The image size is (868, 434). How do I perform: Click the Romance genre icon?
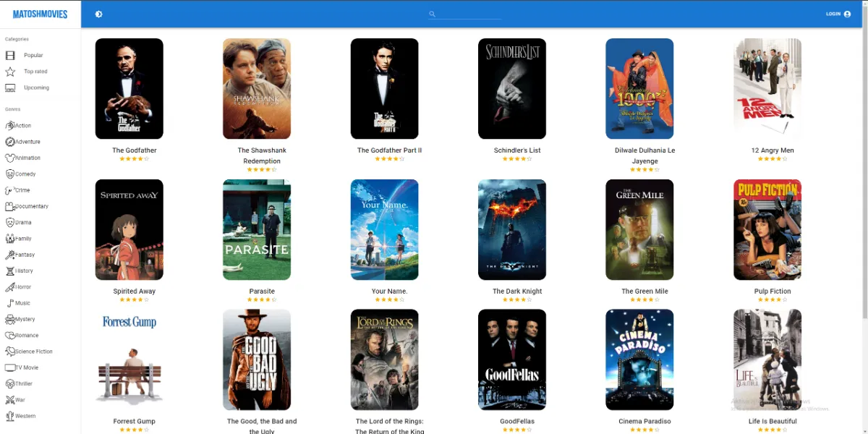click(x=10, y=336)
